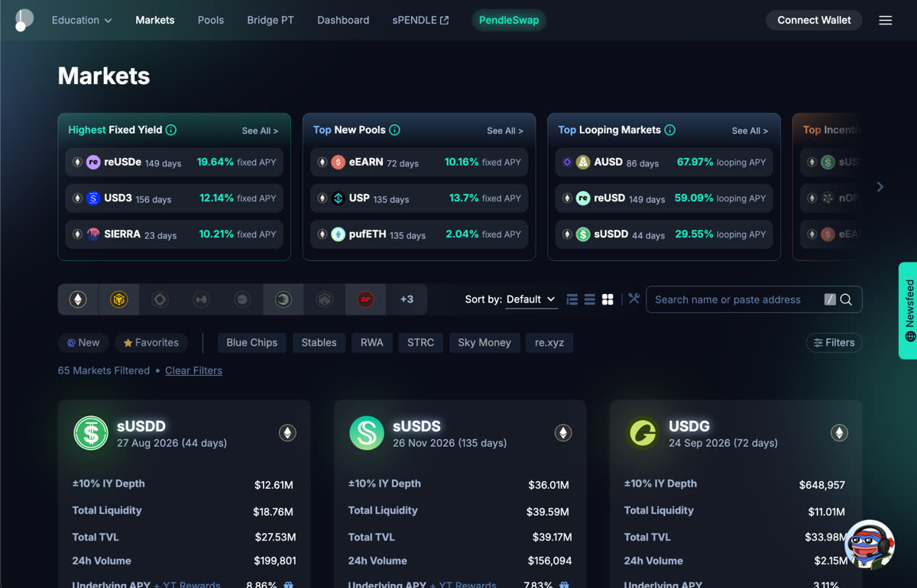
Task: Filter markets by OP Optimism chain icon
Action: [x=365, y=299]
